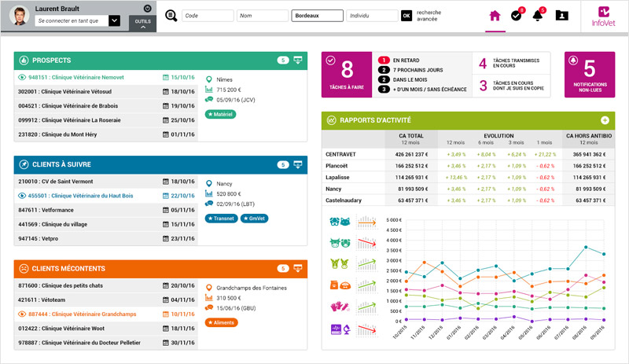Screen dimensions: 629x364
Task: Select Dans le mois task filter
Action: (403, 79)
